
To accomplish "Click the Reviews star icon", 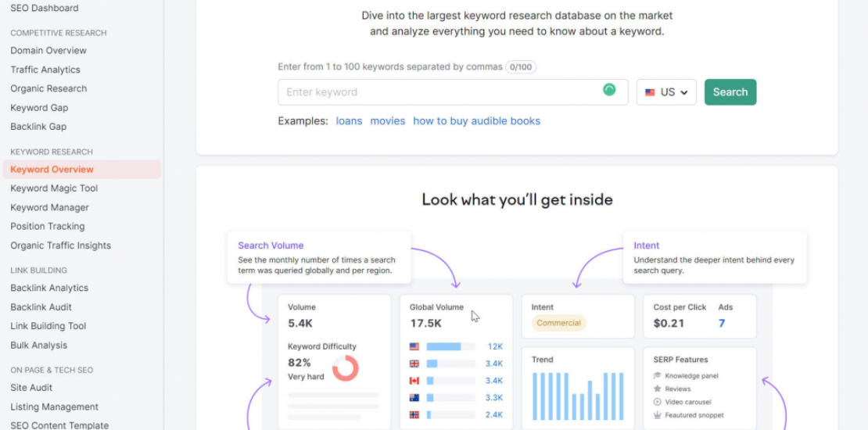I will click(x=657, y=389).
